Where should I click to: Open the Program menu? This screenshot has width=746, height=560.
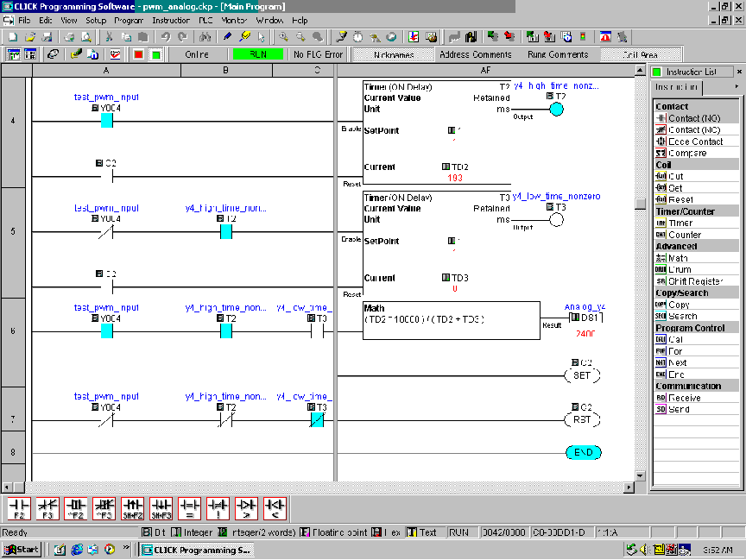(129, 21)
